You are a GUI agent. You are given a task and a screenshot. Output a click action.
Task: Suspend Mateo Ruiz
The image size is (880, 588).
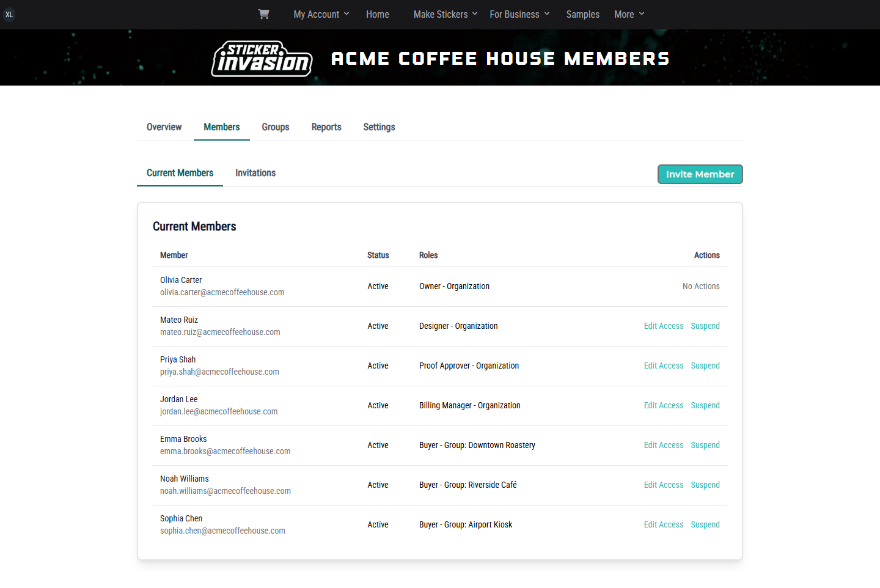pos(705,326)
